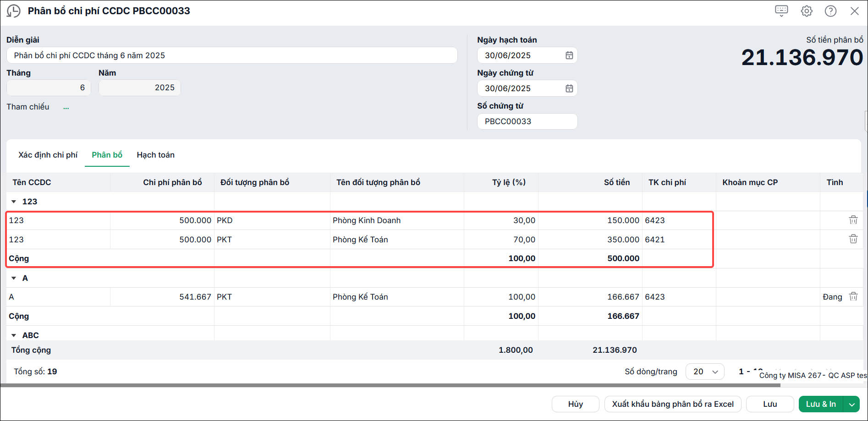
Task: Collapse the ABC group
Action: point(14,335)
